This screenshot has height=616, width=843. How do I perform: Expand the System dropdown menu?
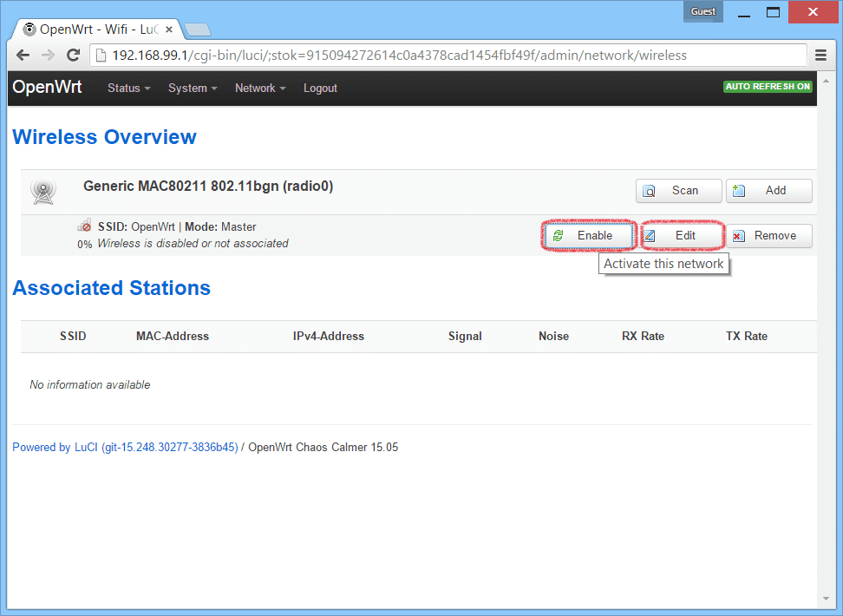tap(192, 88)
